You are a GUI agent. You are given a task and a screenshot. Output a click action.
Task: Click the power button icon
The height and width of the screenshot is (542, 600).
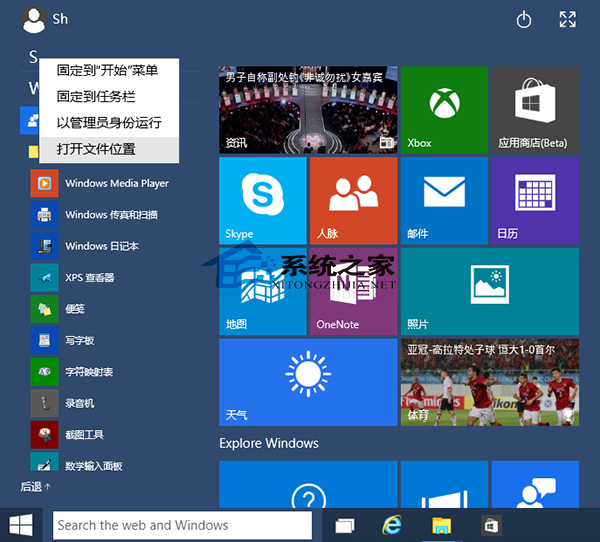point(524,20)
